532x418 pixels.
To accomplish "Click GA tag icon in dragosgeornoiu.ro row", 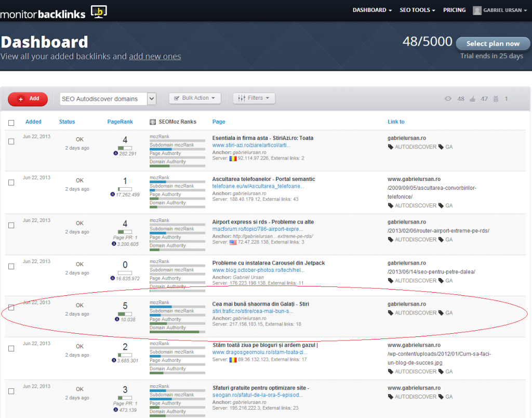I will point(441,372).
